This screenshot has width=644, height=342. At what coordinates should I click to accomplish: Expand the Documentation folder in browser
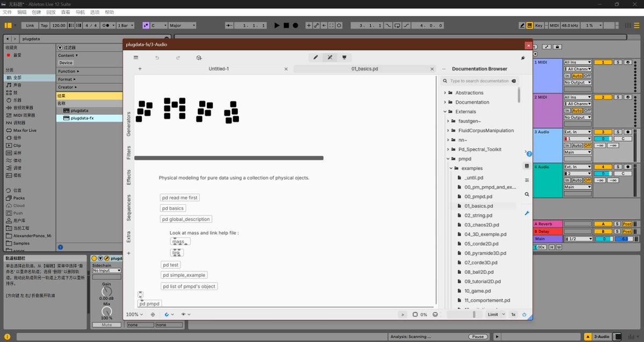pos(445,102)
